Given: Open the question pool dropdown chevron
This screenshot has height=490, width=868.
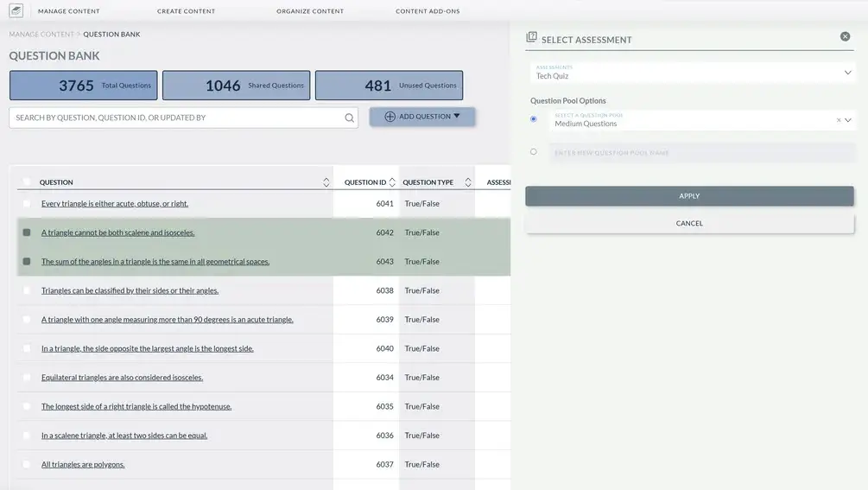Looking at the screenshot, I should click(848, 120).
